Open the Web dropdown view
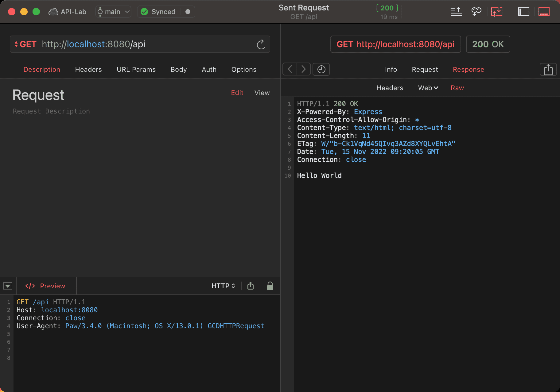560x392 pixels. coord(428,88)
